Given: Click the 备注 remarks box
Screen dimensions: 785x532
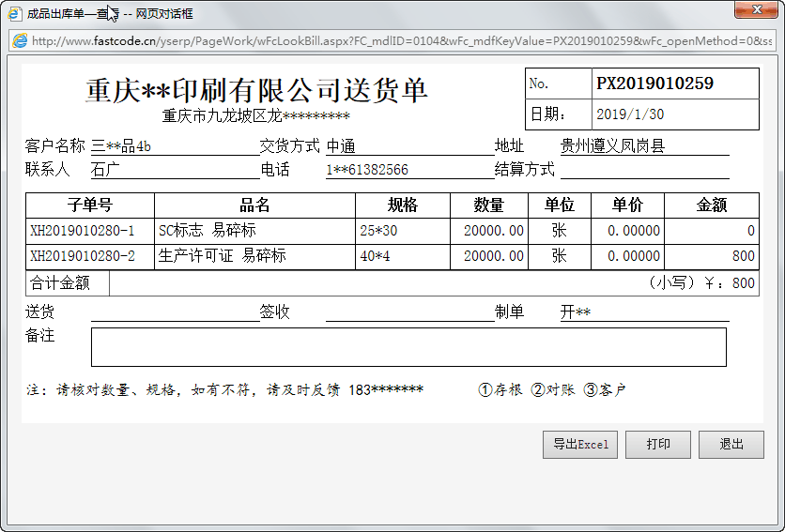Looking at the screenshot, I should (x=408, y=347).
